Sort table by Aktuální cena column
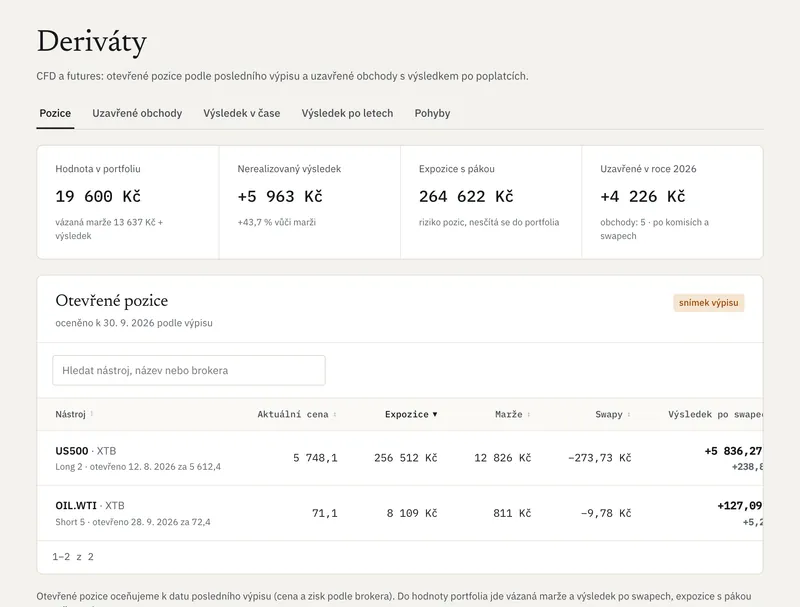 point(297,414)
